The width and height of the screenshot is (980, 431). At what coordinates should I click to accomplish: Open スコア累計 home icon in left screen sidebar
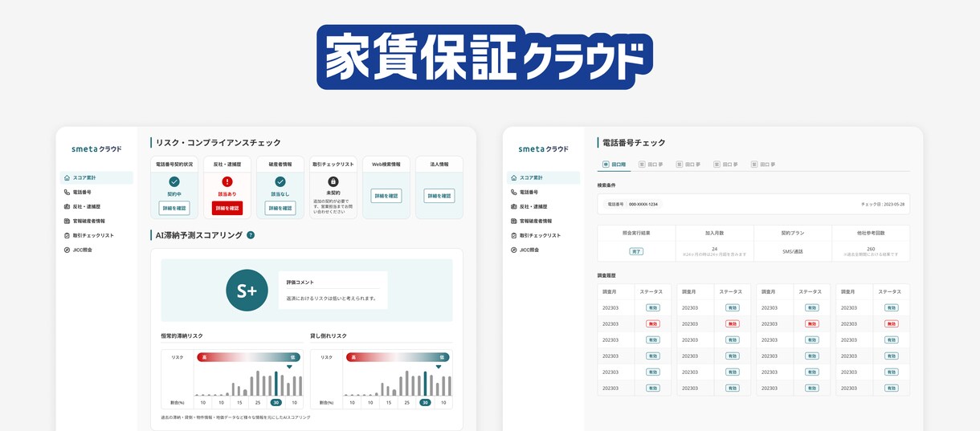click(x=67, y=178)
